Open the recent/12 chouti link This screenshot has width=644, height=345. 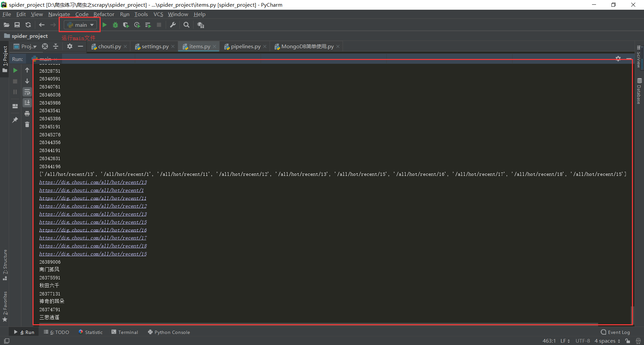(93, 206)
